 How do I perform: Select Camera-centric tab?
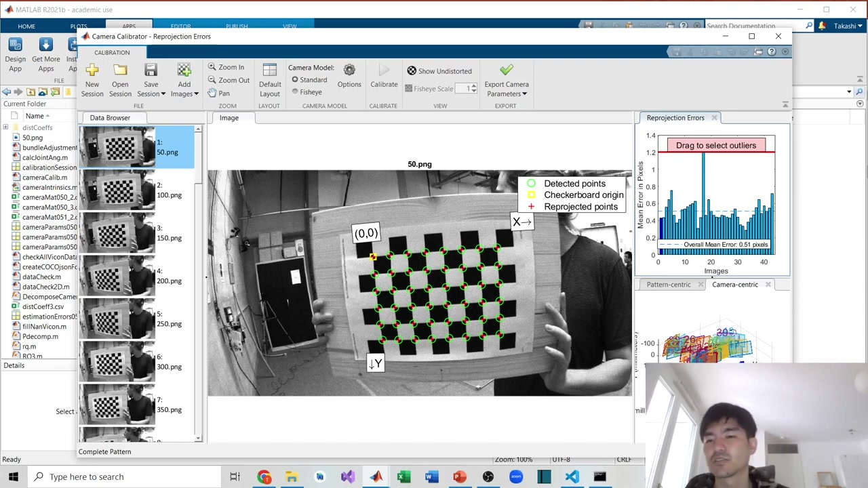[735, 285]
